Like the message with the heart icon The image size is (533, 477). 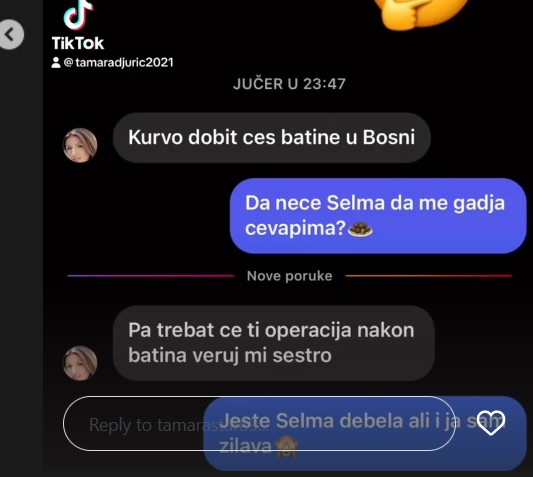coord(491,423)
